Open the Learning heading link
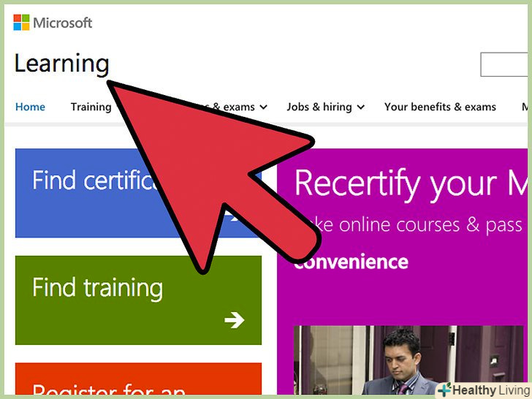The image size is (532, 399). pos(61,64)
